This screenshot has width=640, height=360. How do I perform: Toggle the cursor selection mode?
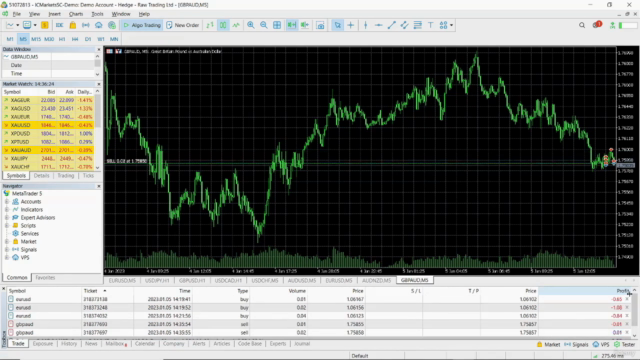pos(337,25)
